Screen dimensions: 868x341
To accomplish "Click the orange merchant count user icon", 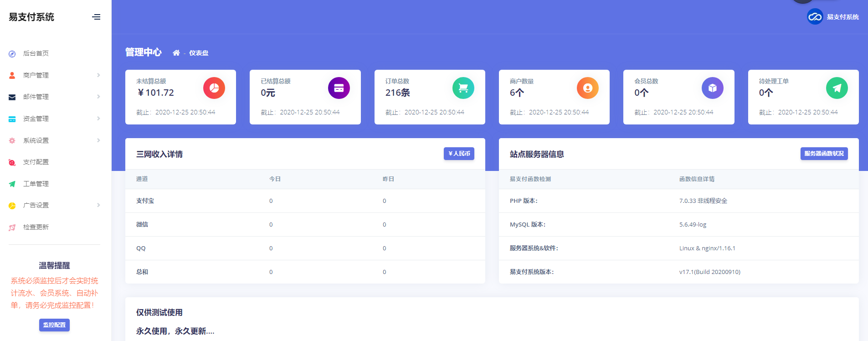I will (587, 88).
